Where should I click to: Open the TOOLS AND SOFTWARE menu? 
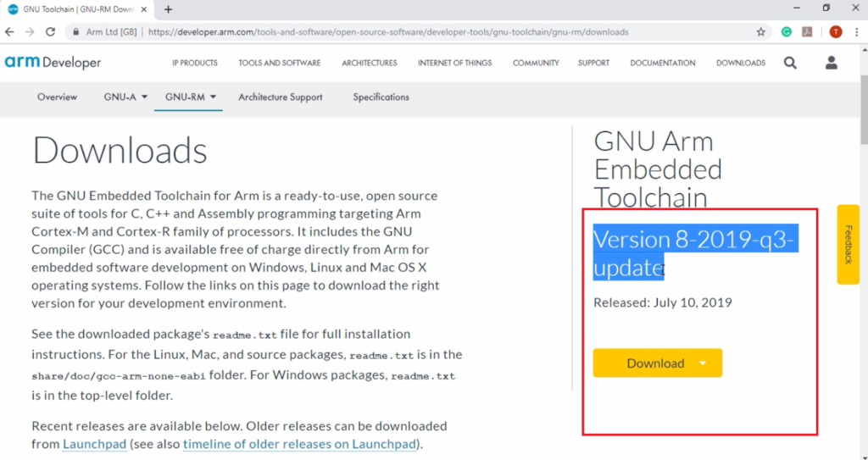coord(280,63)
